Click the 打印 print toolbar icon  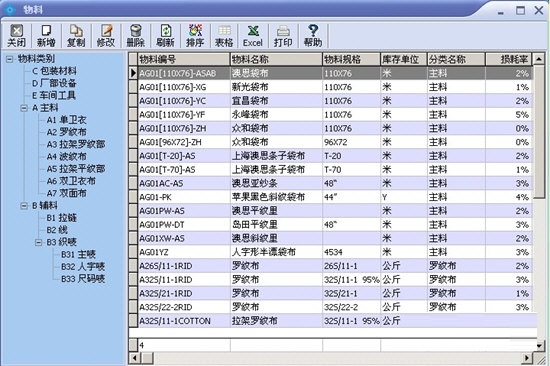point(283,35)
